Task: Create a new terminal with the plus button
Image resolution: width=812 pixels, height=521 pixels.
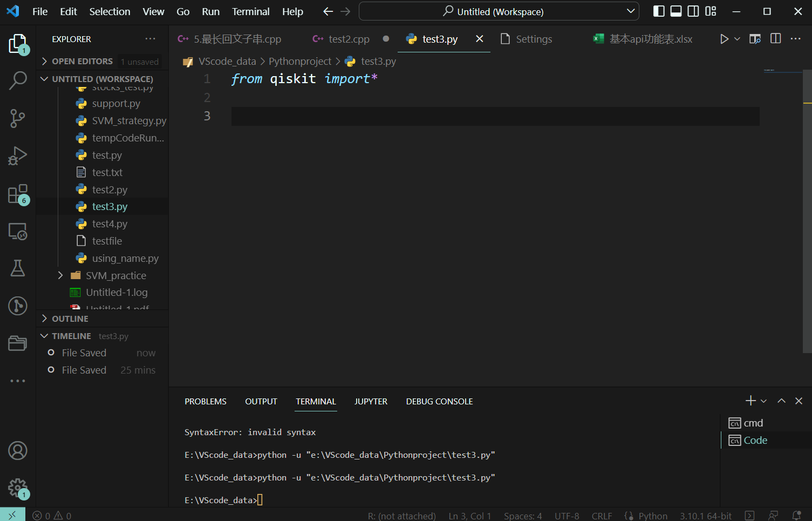Action: 750,401
